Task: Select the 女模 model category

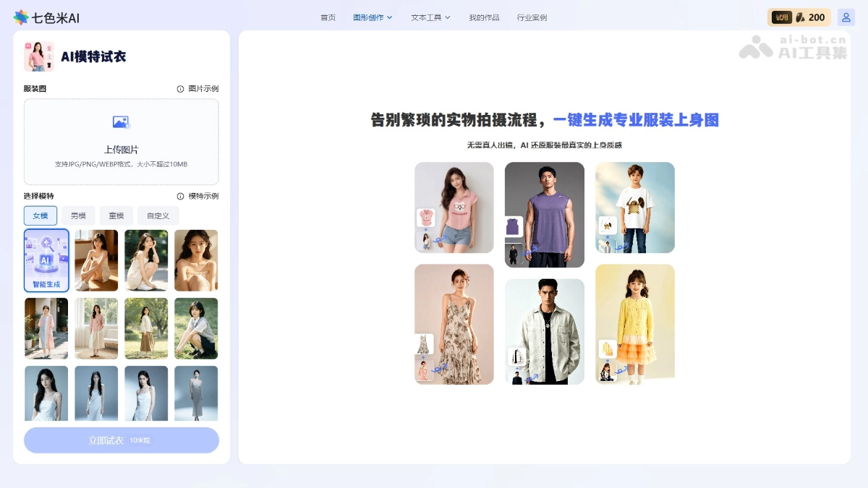Action: point(41,215)
